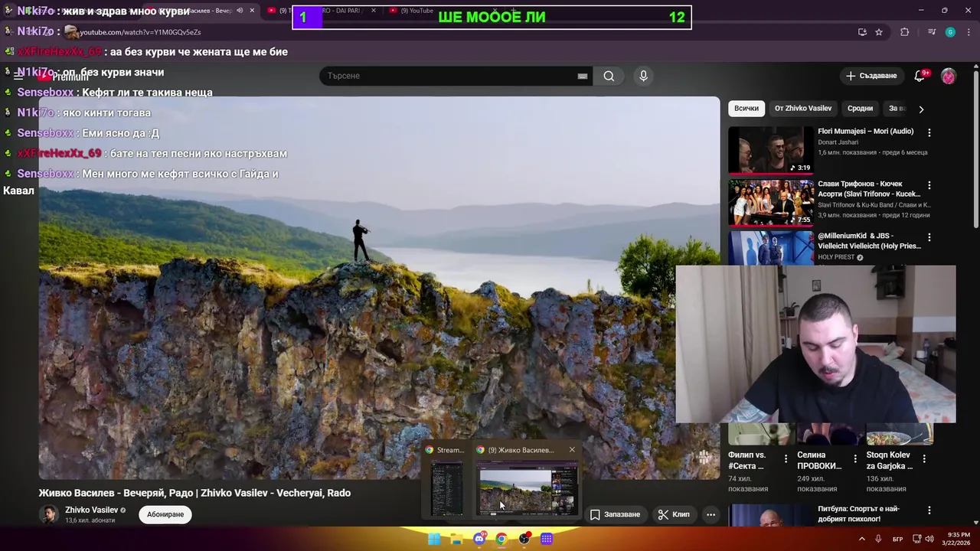Open Discord from the taskbar
This screenshot has height=551, width=980.
click(479, 539)
